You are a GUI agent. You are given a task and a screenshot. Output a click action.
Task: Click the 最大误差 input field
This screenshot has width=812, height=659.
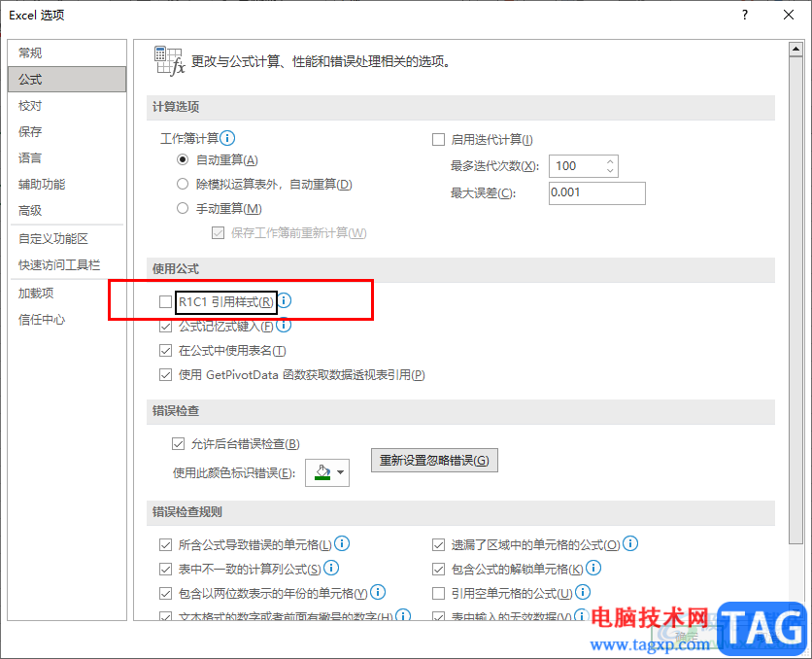(597, 192)
